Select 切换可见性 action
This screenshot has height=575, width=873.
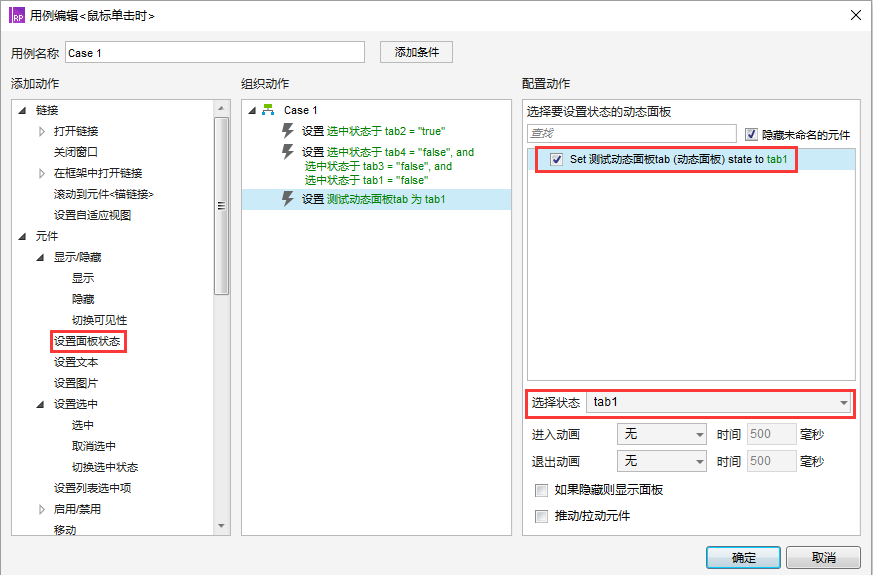click(x=99, y=320)
